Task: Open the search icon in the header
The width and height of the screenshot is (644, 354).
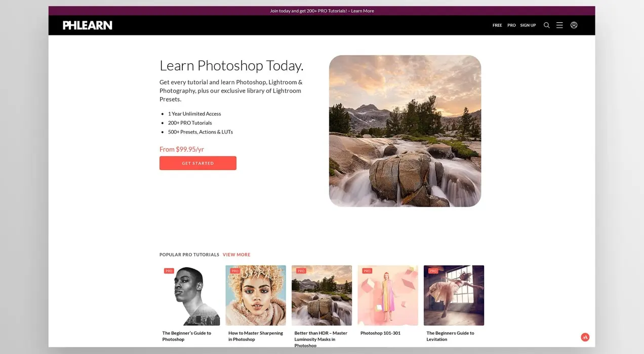Action: click(546, 25)
